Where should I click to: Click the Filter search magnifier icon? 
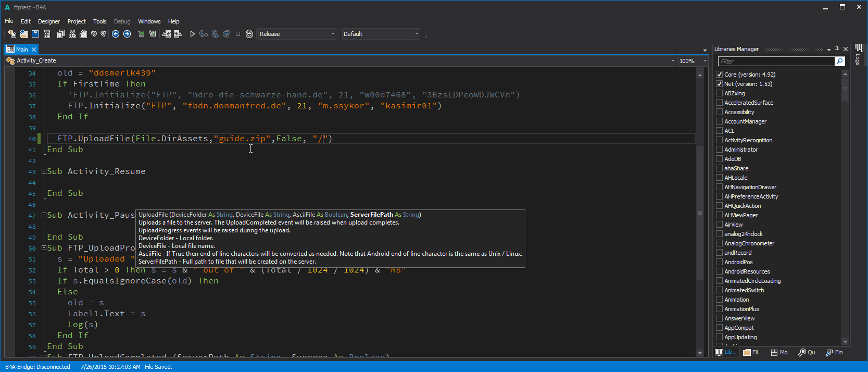point(839,61)
